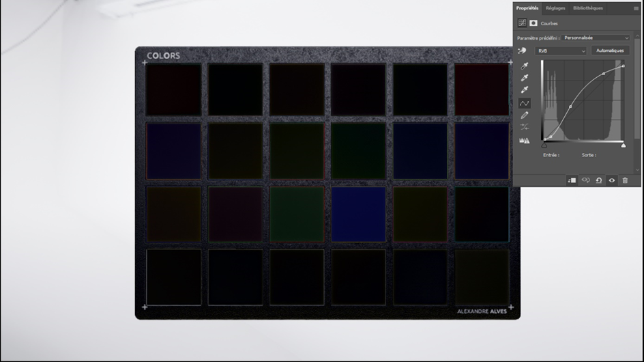This screenshot has height=362, width=644.
Task: Switch to the Bibliothèques tab
Action: 588,8
